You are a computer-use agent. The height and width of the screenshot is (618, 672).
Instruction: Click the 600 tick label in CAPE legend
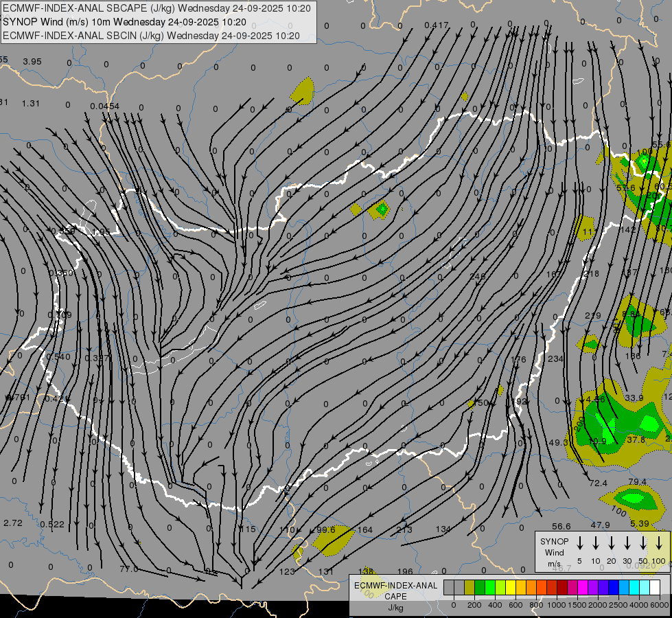click(x=515, y=605)
